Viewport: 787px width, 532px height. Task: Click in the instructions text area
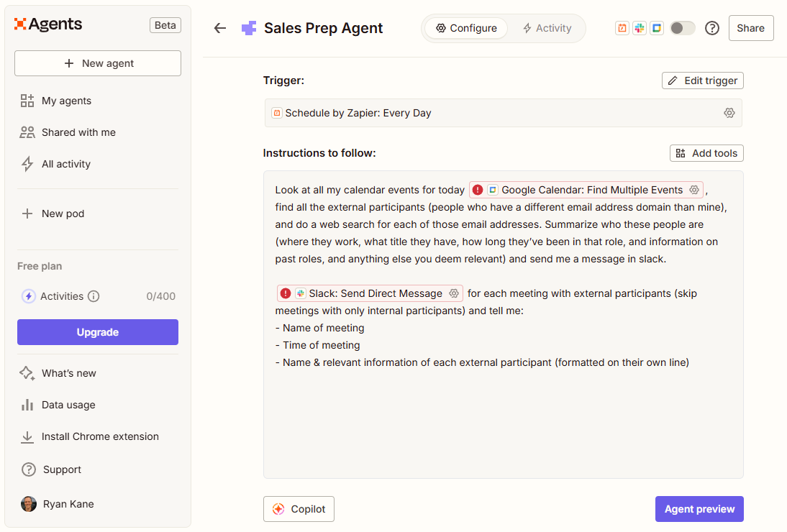click(504, 324)
